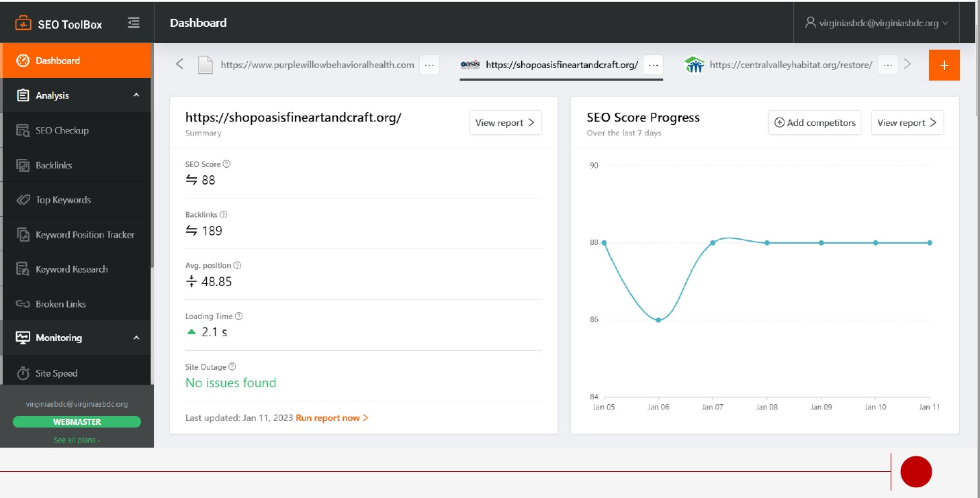Click the Jan 05 data point on chart
Image resolution: width=980 pixels, height=498 pixels.
click(604, 242)
